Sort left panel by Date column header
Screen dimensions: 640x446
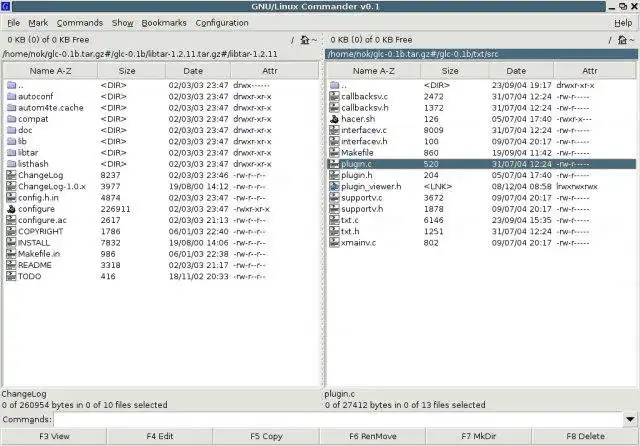[x=198, y=71]
